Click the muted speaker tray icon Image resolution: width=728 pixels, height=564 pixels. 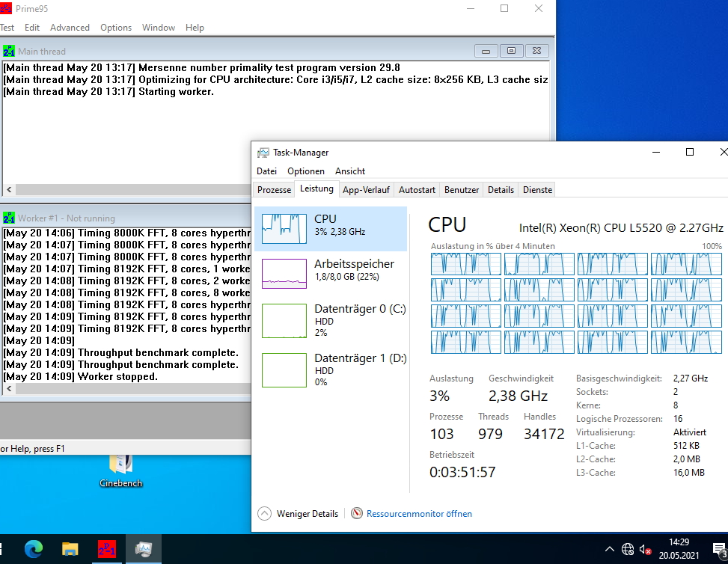pos(646,550)
